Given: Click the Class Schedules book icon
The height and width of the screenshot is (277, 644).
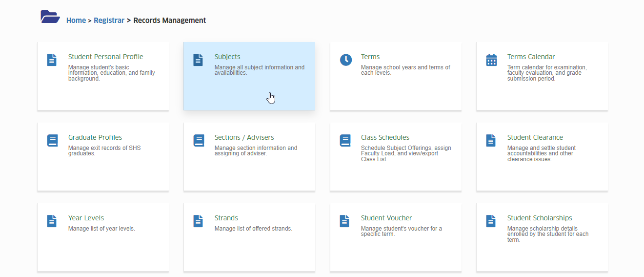Looking at the screenshot, I should coord(345,140).
